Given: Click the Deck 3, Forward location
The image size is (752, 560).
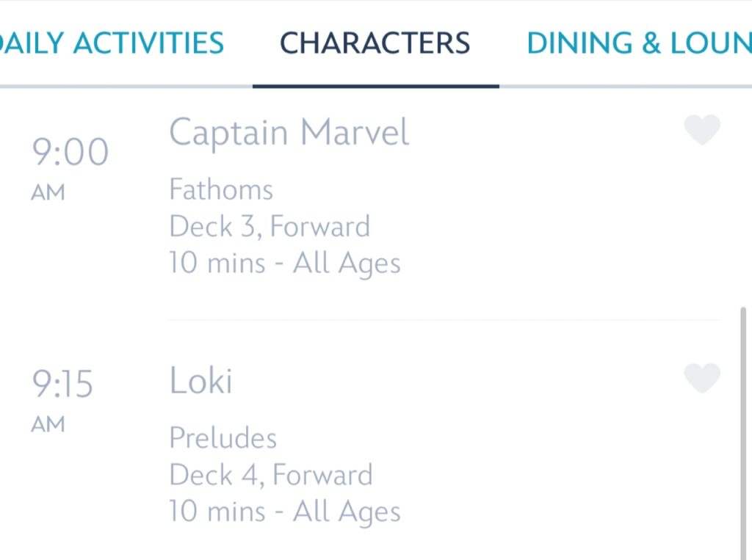Looking at the screenshot, I should (270, 227).
